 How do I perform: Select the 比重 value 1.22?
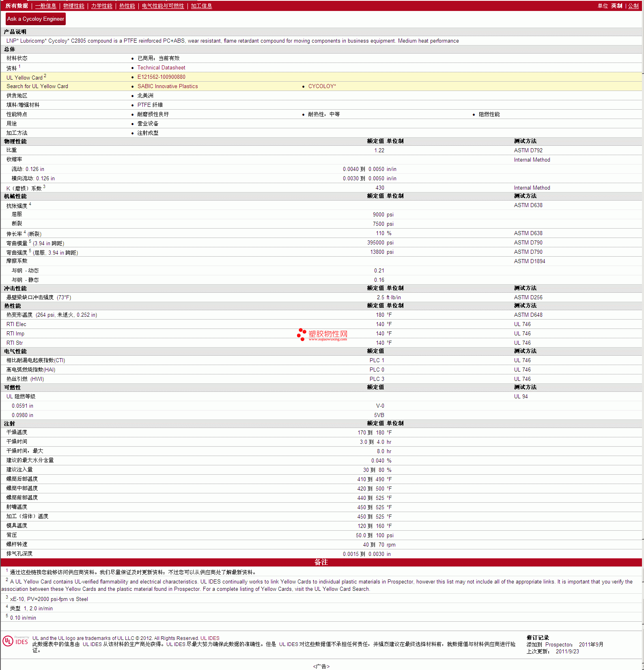[379, 151]
